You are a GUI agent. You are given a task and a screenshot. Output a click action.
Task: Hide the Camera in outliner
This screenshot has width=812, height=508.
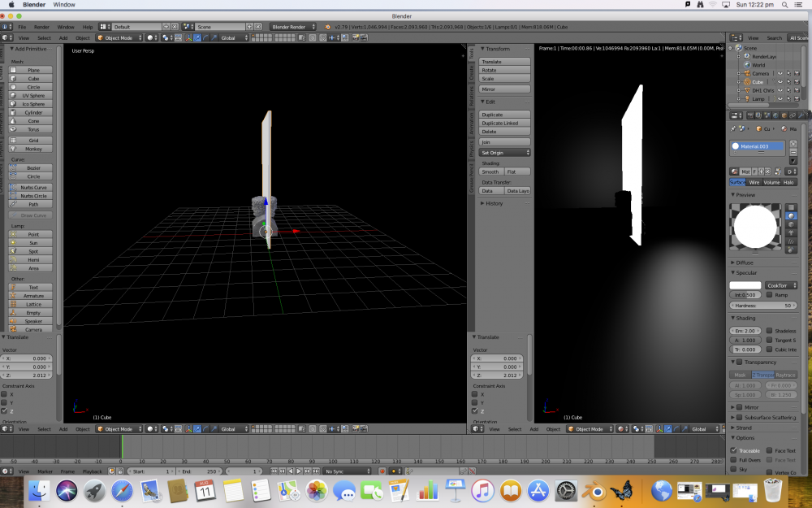[x=780, y=73]
